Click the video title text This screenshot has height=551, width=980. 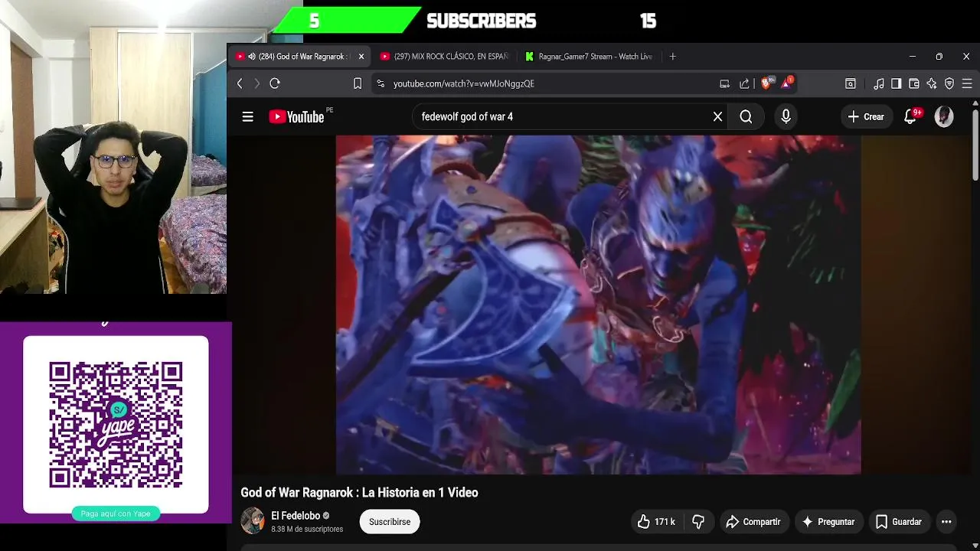click(359, 493)
